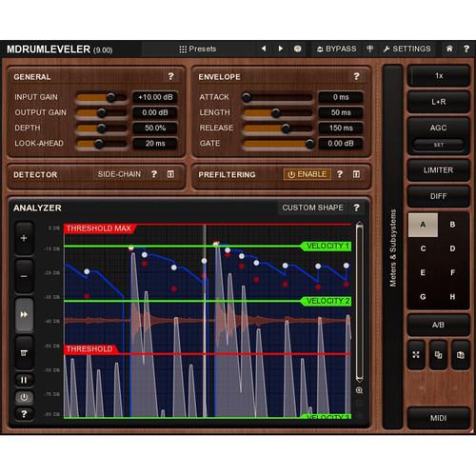This screenshot has height=476, width=476.
Task: Click analyzer vertical zoom scrollbar
Action: (x=359, y=302)
